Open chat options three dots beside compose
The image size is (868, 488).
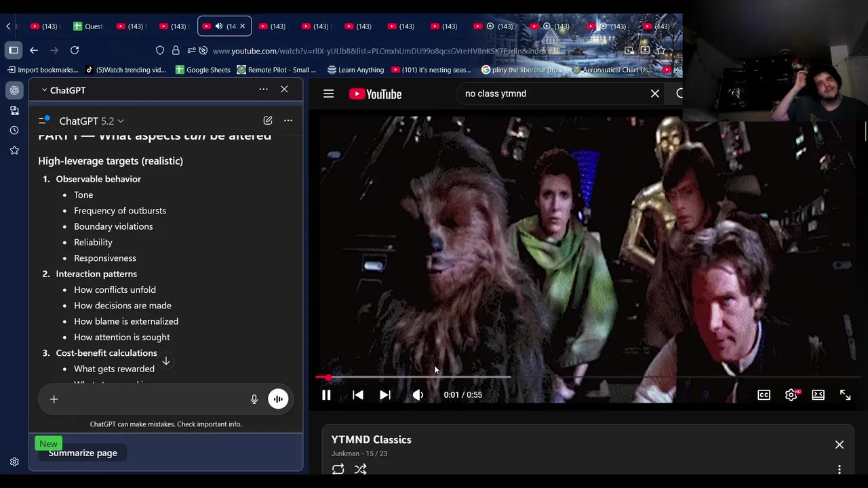288,121
